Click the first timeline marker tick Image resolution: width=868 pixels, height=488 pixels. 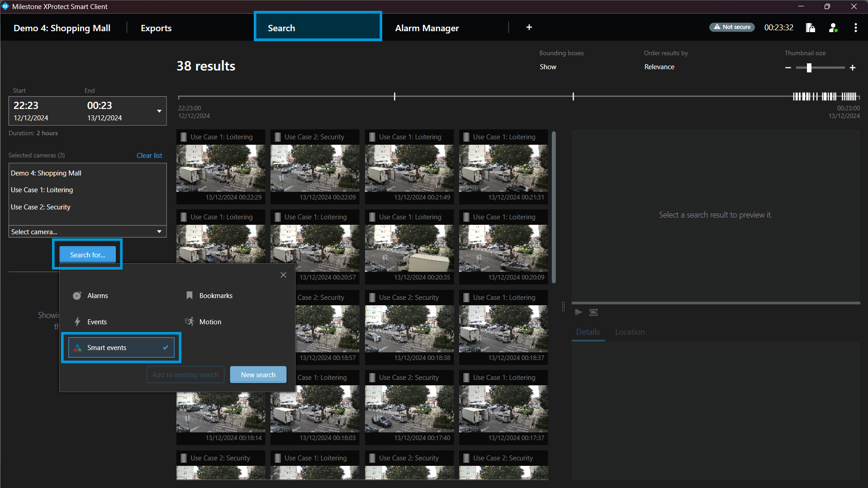[x=394, y=96]
